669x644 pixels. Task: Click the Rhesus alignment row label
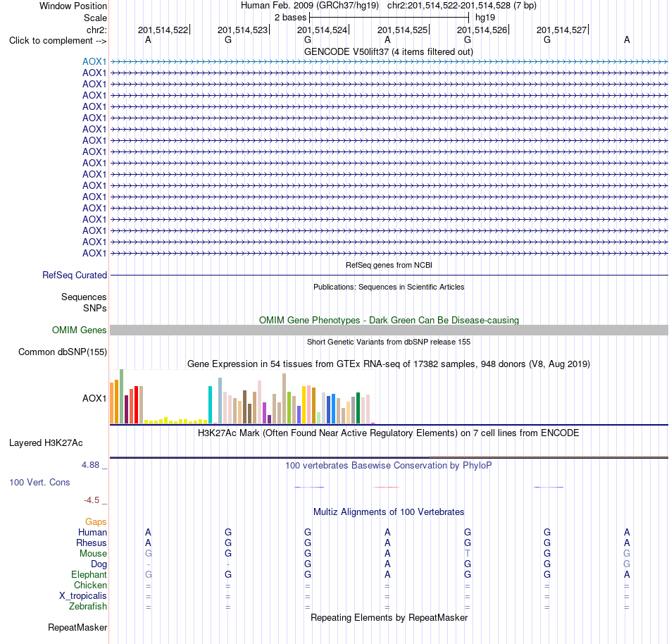[x=92, y=543]
